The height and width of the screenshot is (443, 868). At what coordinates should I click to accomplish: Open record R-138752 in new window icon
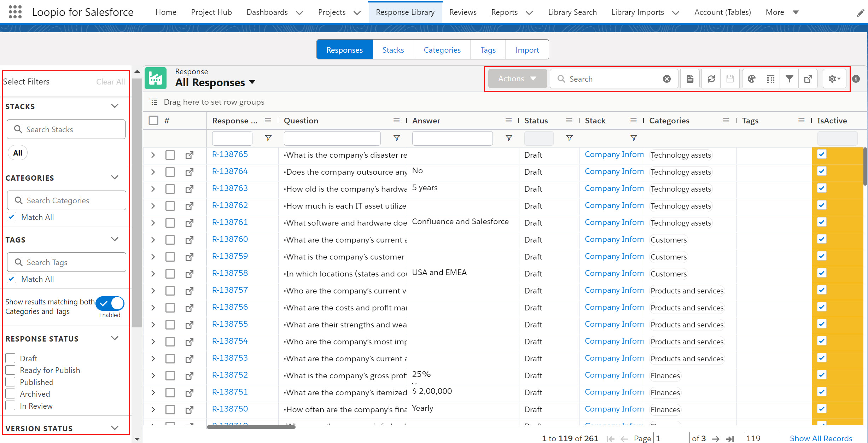[190, 375]
